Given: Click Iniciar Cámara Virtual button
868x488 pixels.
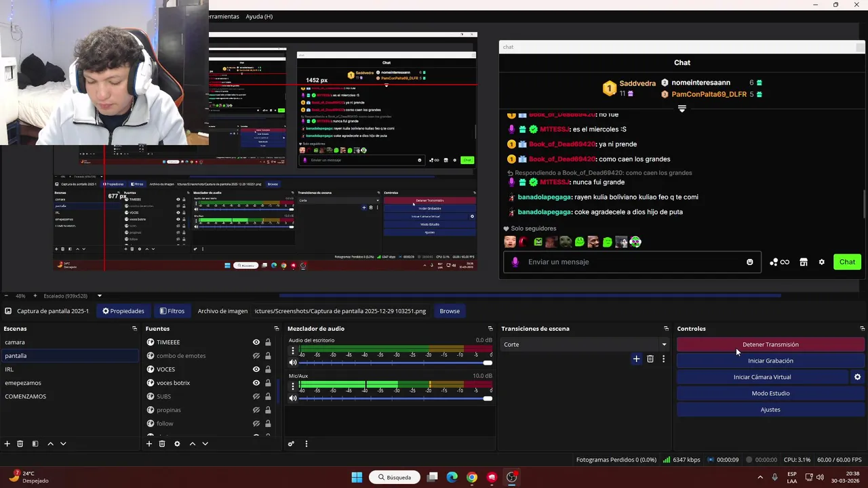Looking at the screenshot, I should (x=762, y=377).
